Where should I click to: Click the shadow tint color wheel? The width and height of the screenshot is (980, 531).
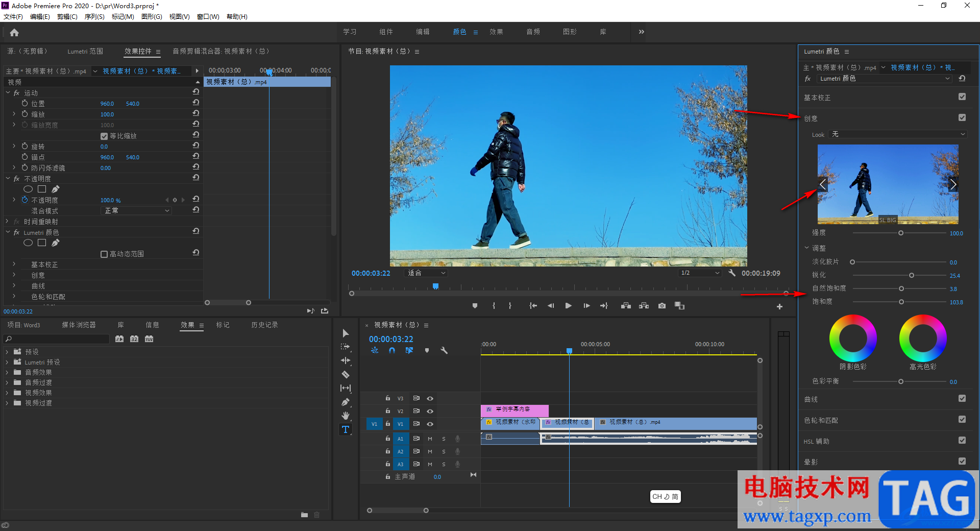point(853,338)
